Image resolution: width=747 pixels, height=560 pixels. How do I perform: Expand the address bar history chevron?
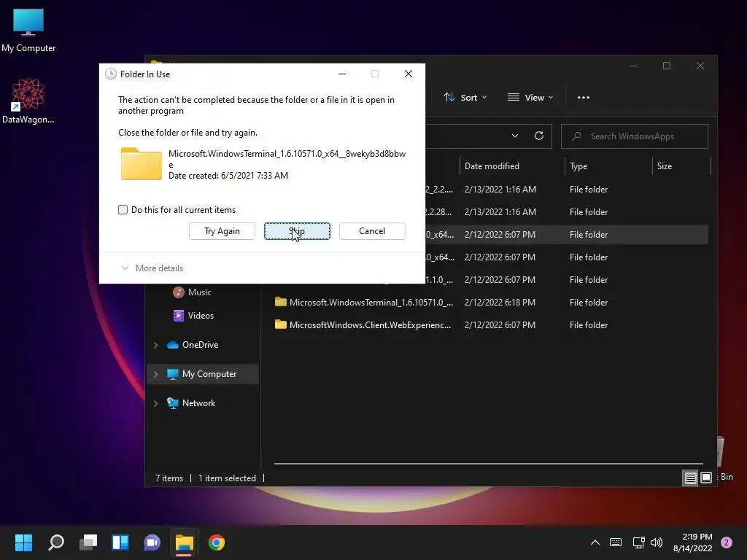514,136
